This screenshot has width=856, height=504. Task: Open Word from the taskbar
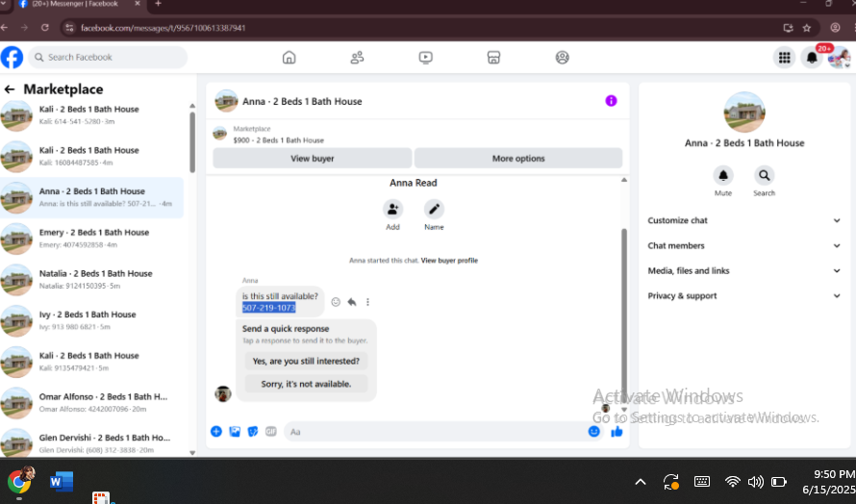click(62, 481)
